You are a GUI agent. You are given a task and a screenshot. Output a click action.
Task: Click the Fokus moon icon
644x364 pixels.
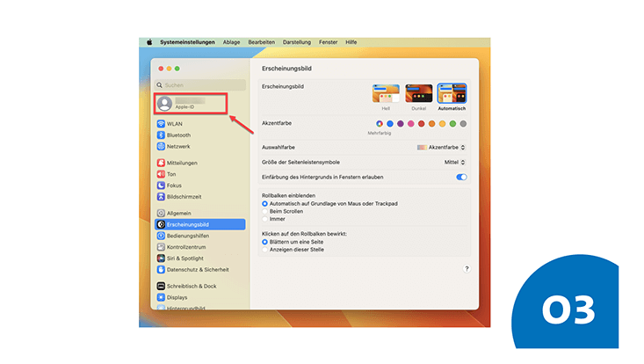(x=161, y=186)
